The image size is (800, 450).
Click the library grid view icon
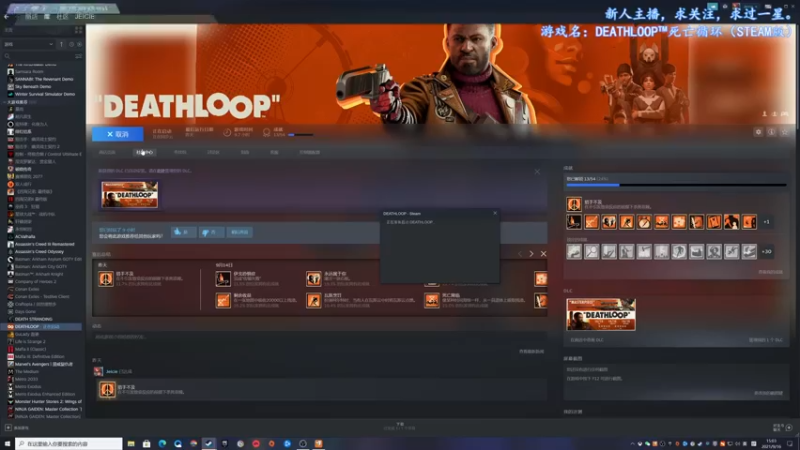[79, 30]
